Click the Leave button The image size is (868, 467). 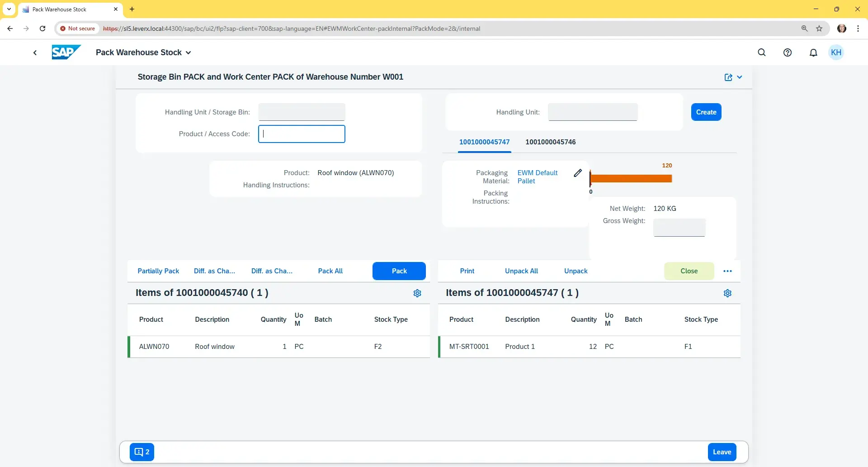tap(722, 452)
